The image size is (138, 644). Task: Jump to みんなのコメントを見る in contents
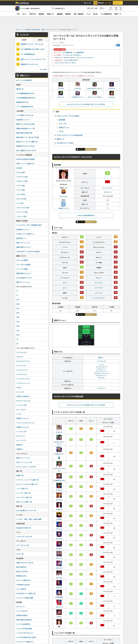[x=65, y=143]
